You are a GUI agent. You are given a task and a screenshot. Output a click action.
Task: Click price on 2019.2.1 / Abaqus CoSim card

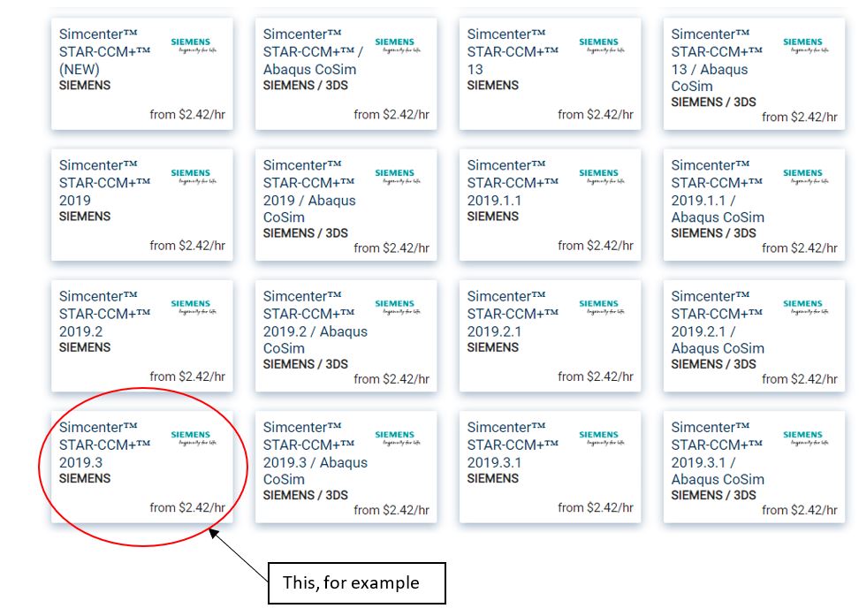800,379
